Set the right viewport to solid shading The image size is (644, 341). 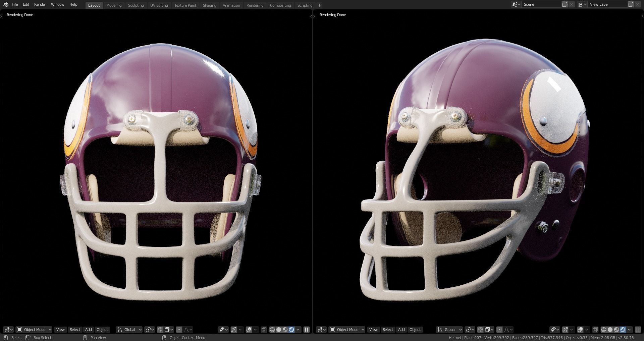pyautogui.click(x=610, y=330)
